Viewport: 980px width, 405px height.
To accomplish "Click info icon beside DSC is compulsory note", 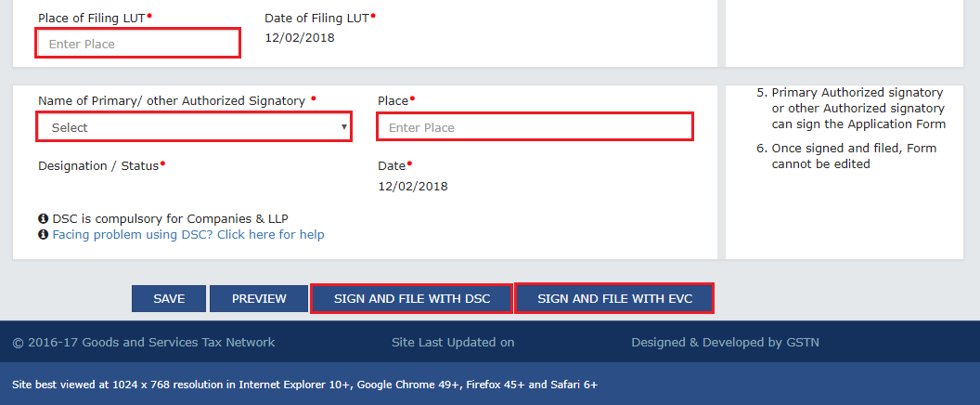I will click(44, 218).
